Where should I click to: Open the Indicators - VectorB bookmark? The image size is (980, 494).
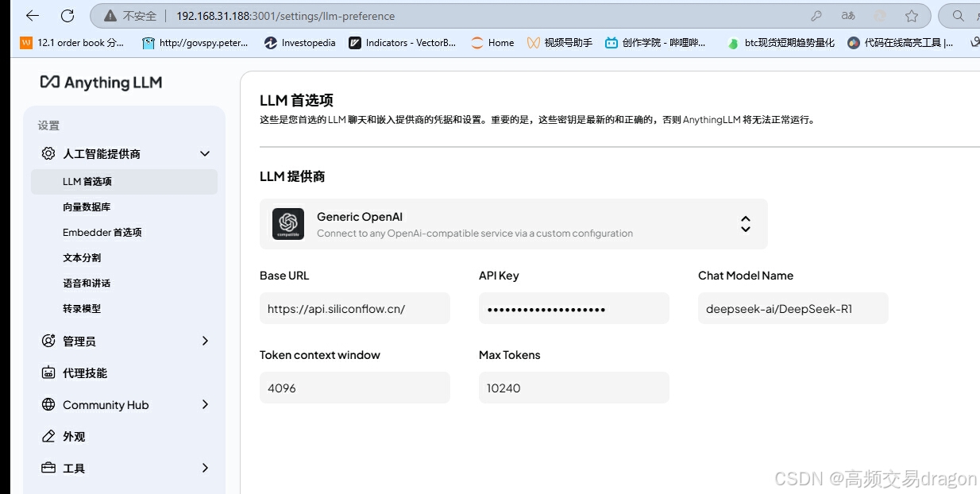pos(403,43)
